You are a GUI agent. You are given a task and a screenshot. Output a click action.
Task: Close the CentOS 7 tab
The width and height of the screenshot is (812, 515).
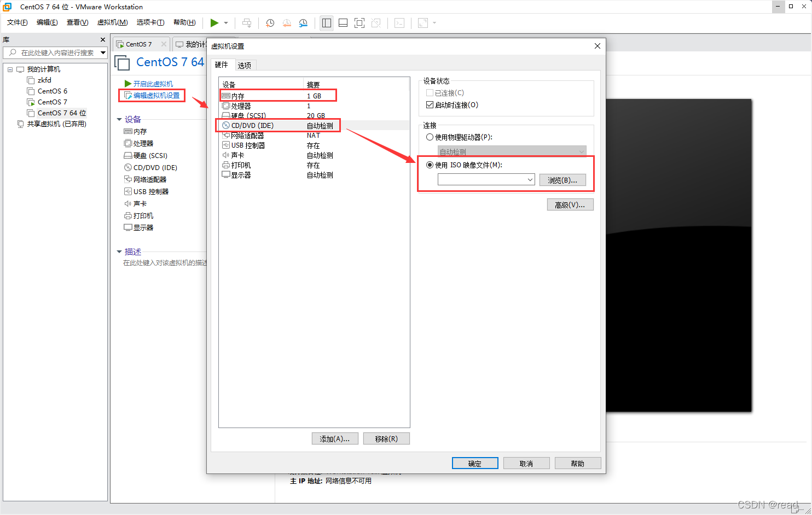[x=164, y=44]
